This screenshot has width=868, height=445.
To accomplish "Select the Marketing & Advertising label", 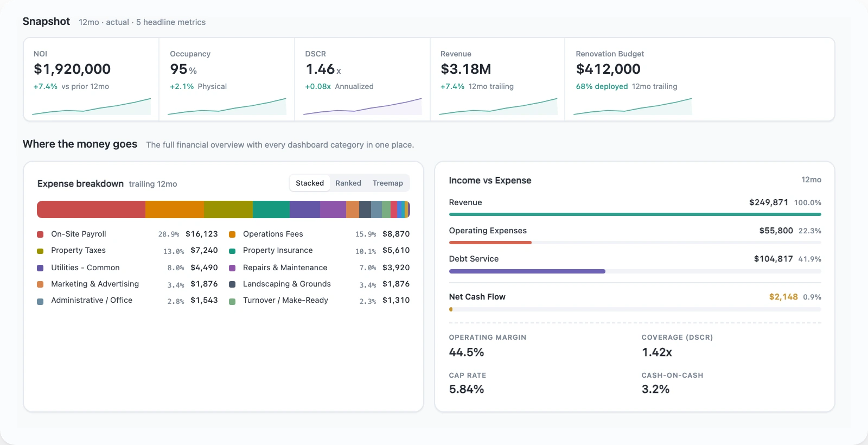I will (95, 284).
